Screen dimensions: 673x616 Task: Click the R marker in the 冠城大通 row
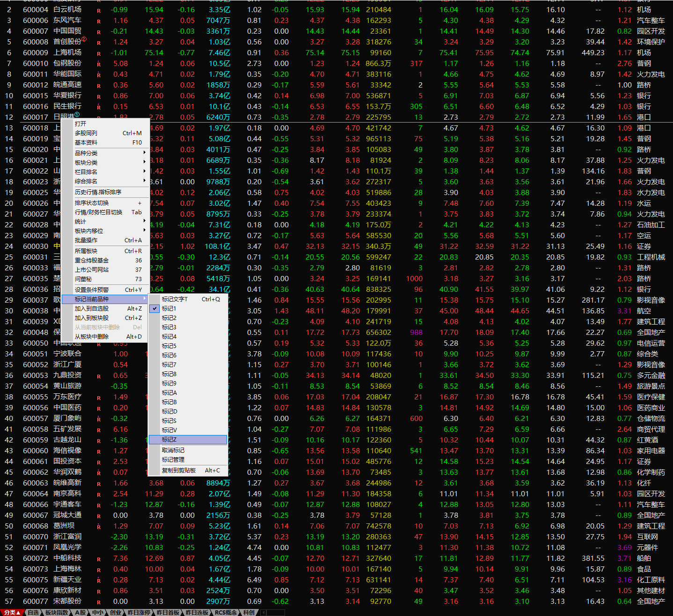pyautogui.click(x=99, y=516)
